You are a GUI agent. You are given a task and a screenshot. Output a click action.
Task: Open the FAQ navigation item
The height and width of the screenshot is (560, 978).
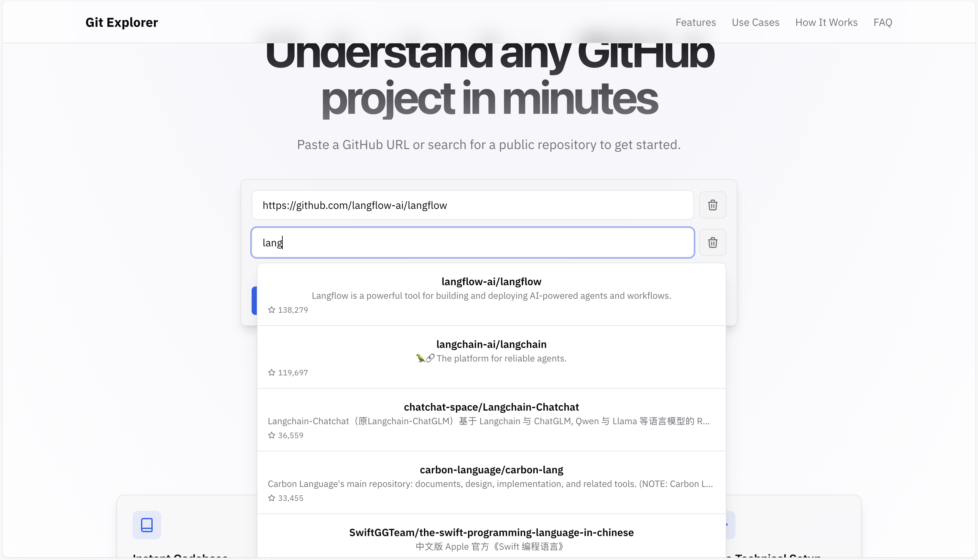883,22
